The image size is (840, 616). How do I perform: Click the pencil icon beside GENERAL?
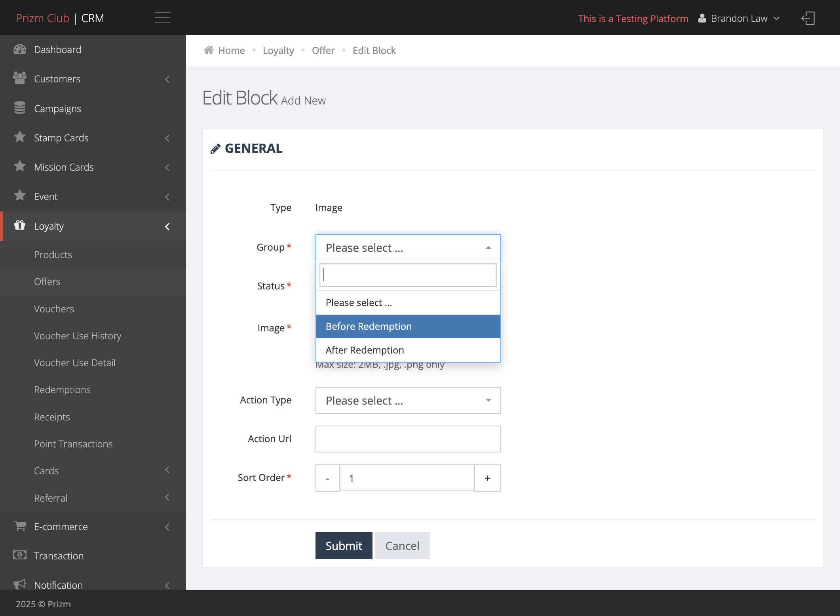pyautogui.click(x=215, y=149)
